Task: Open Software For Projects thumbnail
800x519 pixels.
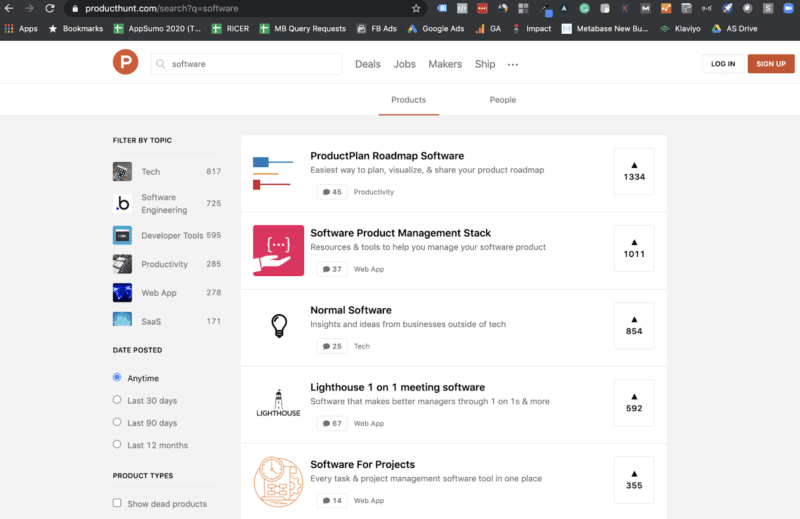Action: [279, 482]
